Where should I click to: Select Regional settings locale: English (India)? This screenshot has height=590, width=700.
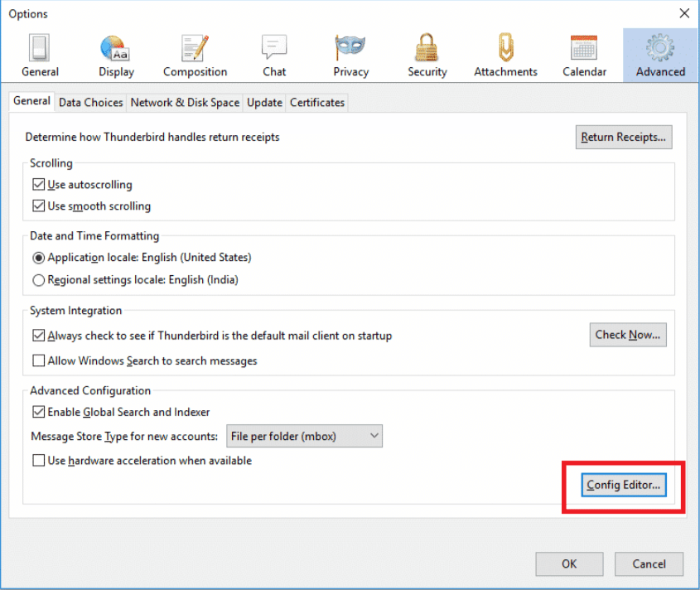point(38,280)
